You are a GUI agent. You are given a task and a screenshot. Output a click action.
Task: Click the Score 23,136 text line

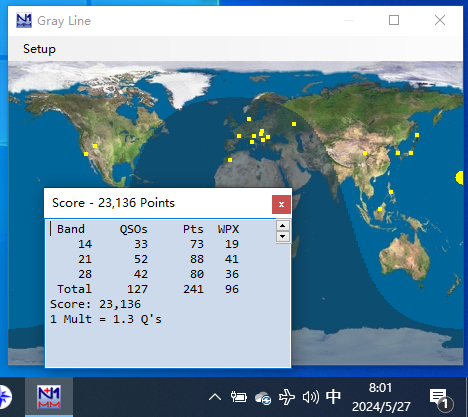(95, 304)
